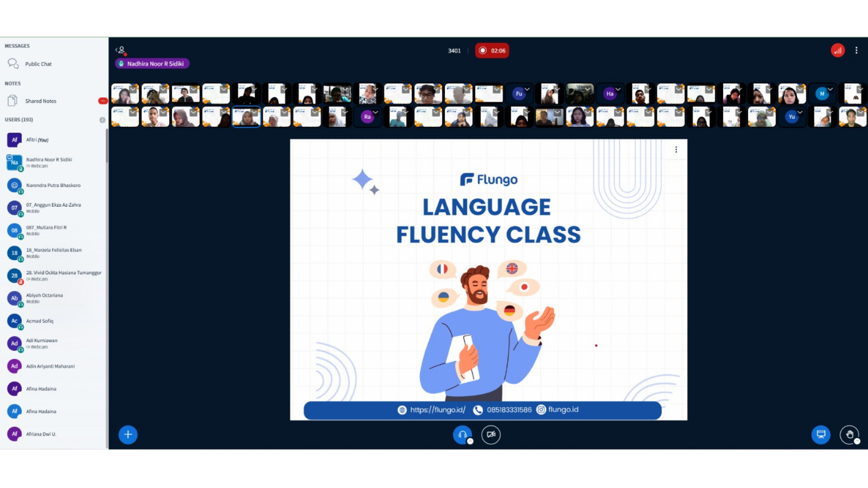Click Narendra's emoji avatar icon
868x488 pixels.
tap(14, 185)
